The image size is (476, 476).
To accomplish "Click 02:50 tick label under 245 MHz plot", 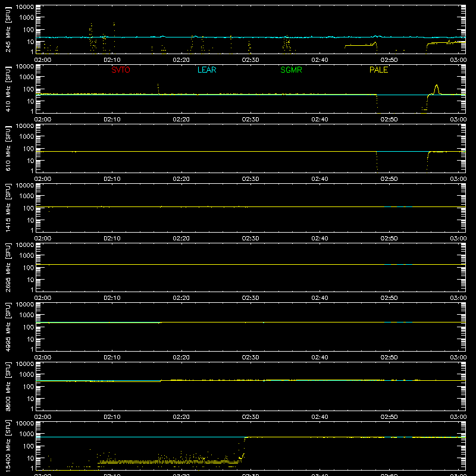I will click(389, 60).
